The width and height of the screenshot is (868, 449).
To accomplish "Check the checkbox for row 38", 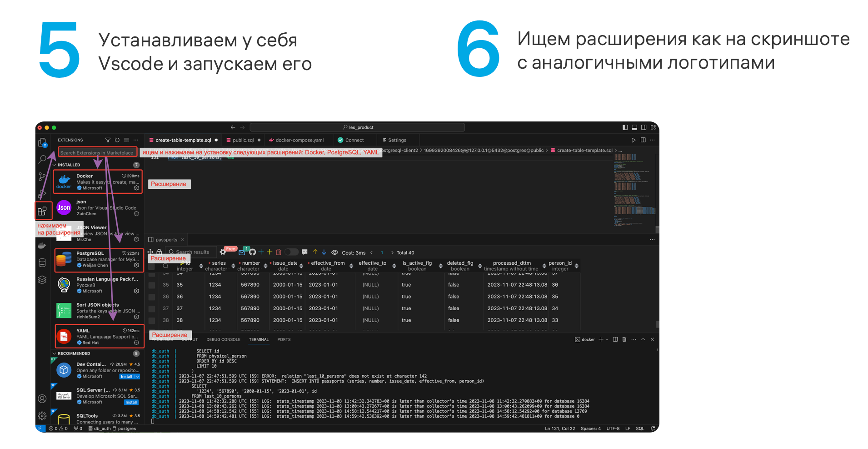I will pos(152,321).
